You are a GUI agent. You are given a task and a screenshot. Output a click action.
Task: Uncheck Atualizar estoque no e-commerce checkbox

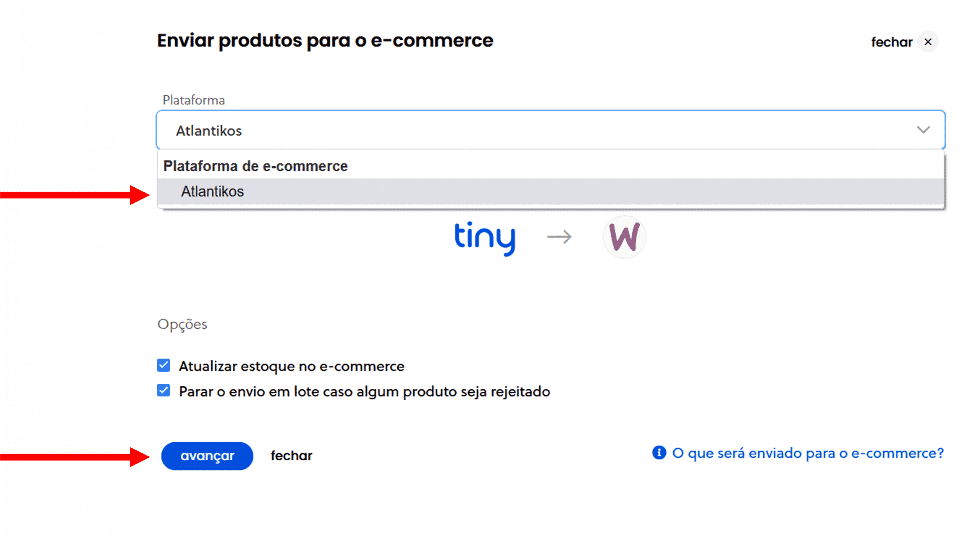click(163, 365)
